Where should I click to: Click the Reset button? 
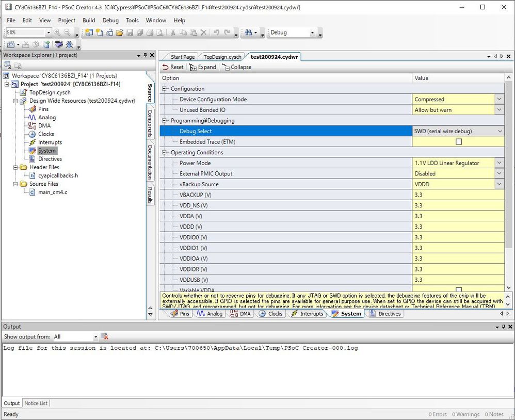click(173, 67)
